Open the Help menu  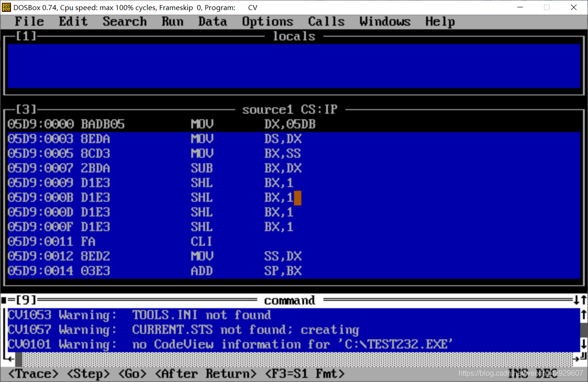(440, 22)
